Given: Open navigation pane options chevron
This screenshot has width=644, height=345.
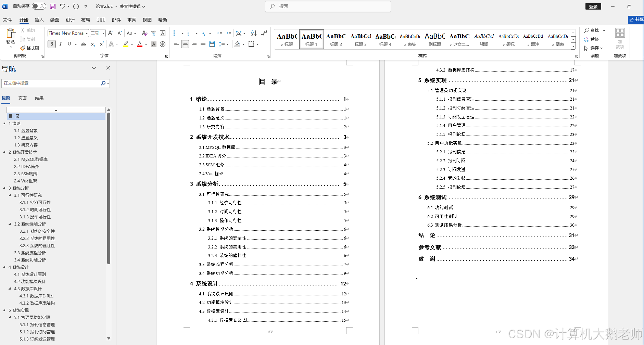Looking at the screenshot, I should (94, 68).
